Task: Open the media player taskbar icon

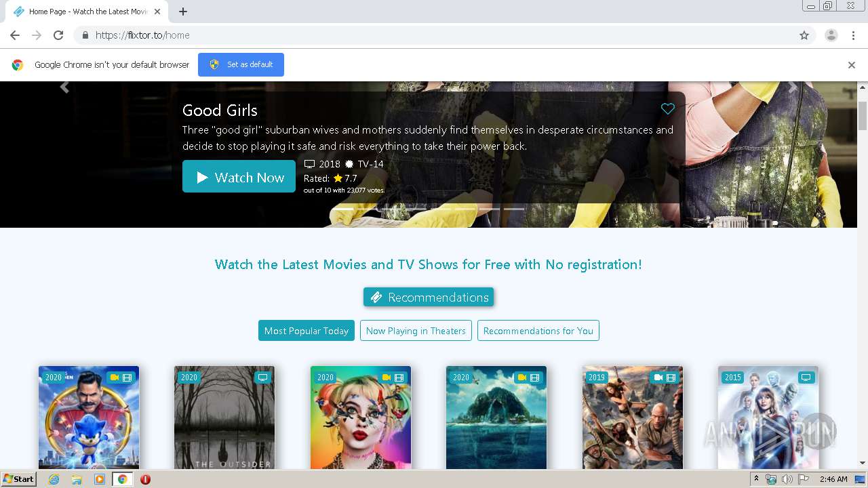Action: [x=100, y=479]
